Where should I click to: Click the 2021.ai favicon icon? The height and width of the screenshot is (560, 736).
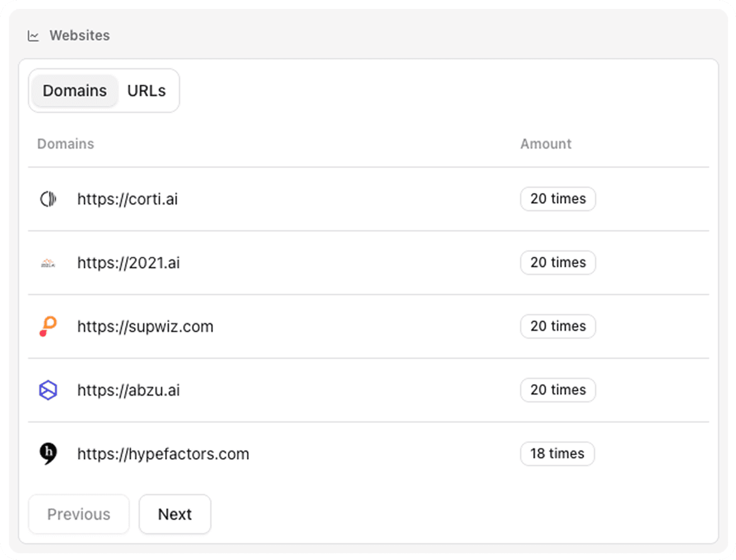point(48,263)
